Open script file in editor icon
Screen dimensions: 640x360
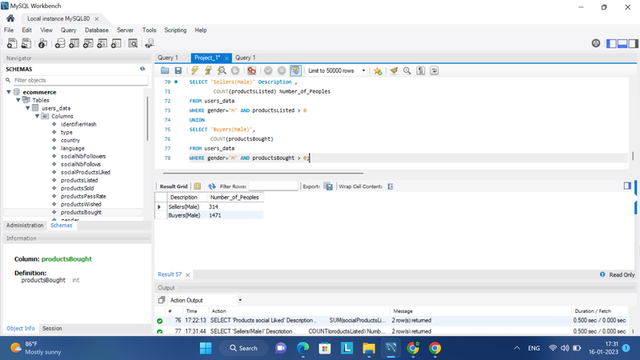click(x=165, y=71)
